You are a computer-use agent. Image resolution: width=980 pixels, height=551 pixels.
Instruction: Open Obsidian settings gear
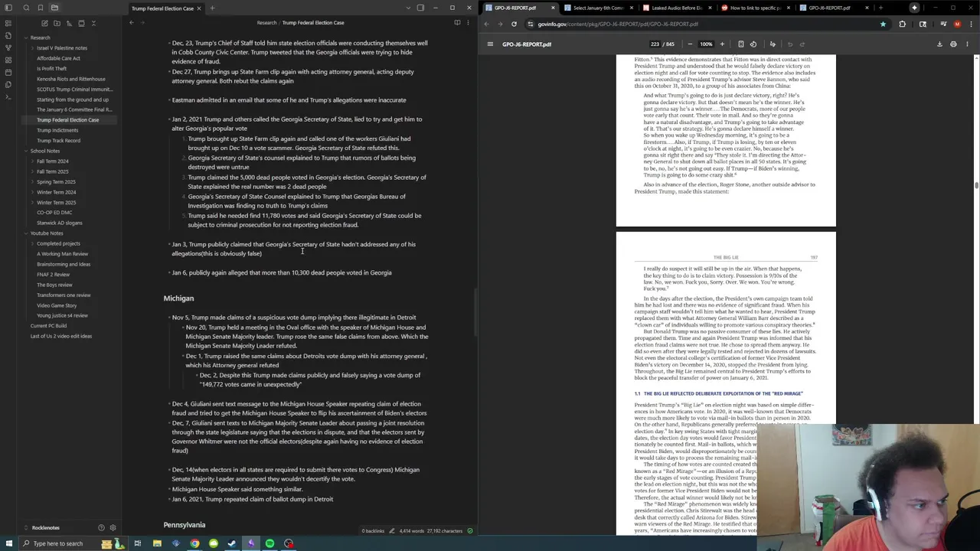tap(113, 527)
